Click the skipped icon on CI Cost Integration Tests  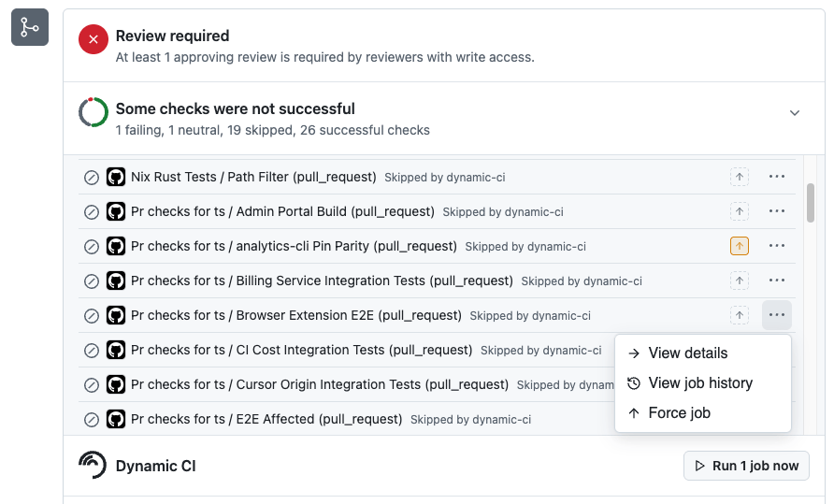92,351
